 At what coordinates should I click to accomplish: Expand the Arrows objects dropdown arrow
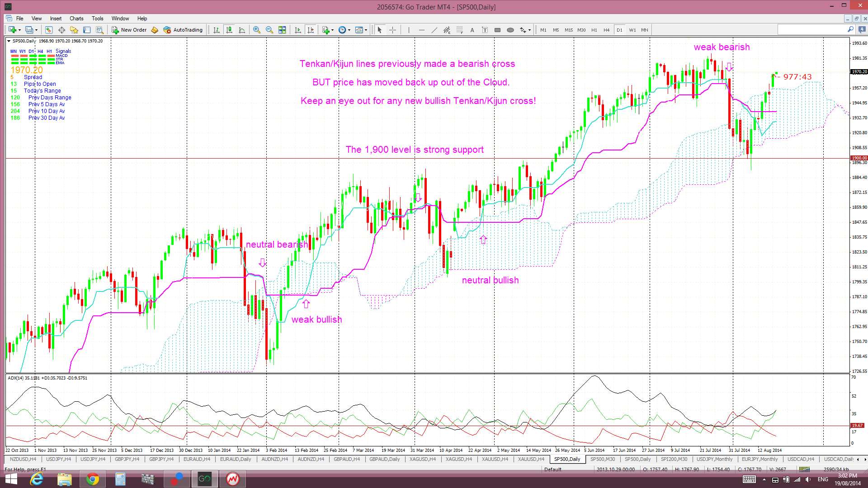[529, 30]
